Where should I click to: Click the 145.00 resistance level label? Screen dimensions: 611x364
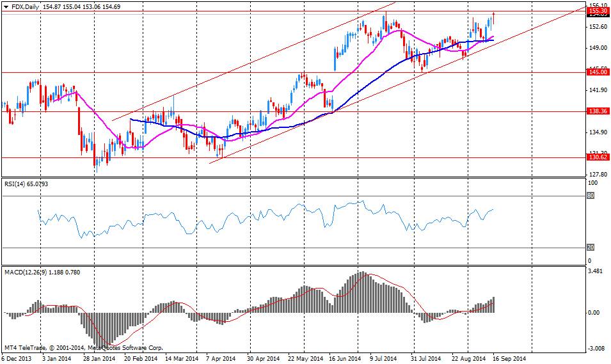(x=597, y=73)
